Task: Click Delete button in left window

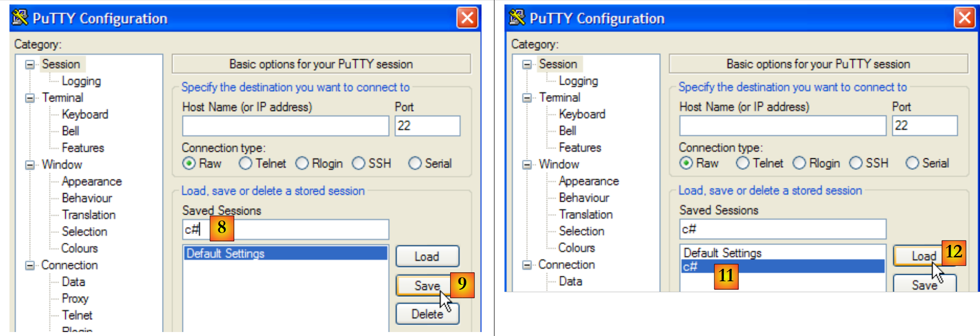Action: [427, 314]
